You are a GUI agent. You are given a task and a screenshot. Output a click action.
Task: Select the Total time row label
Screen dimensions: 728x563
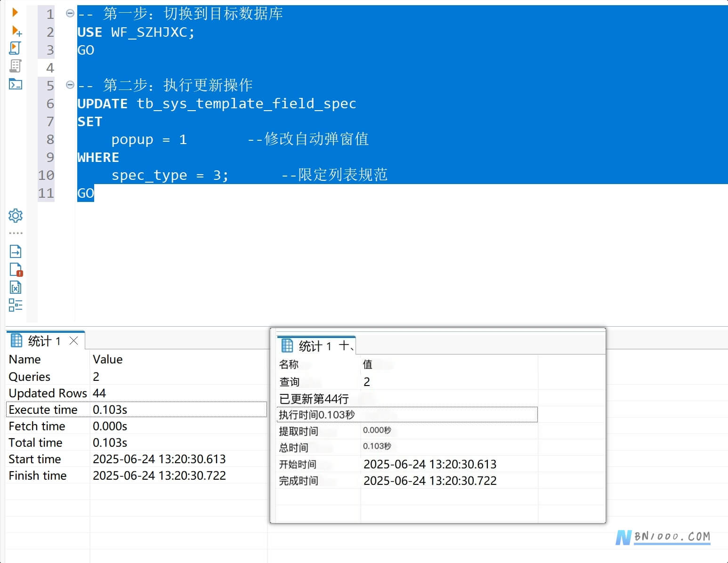(35, 442)
